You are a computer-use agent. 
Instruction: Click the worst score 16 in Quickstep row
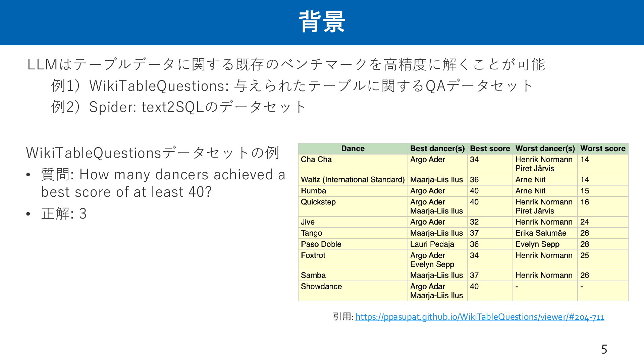point(585,202)
